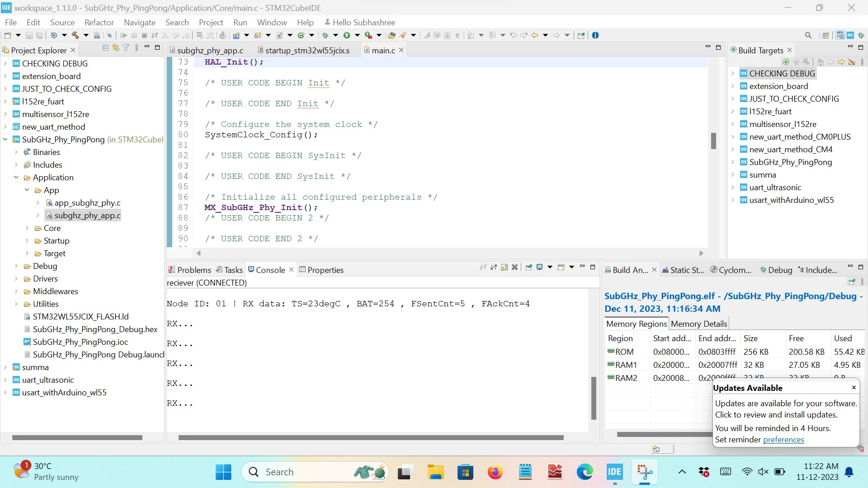
Task: Click the New file toolbar icon
Action: [7, 35]
